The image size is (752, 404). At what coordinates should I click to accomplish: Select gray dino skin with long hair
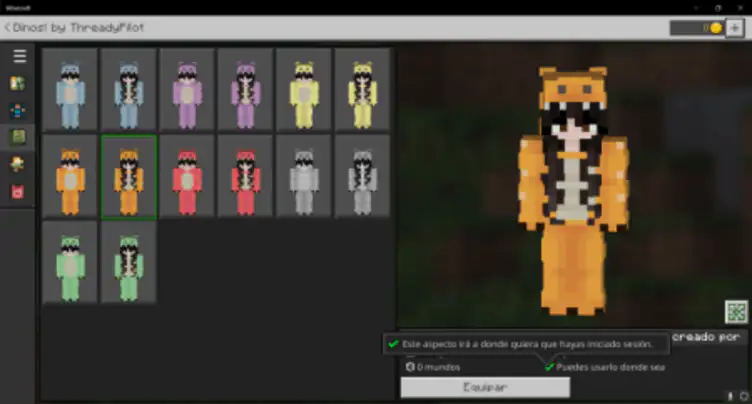(363, 177)
